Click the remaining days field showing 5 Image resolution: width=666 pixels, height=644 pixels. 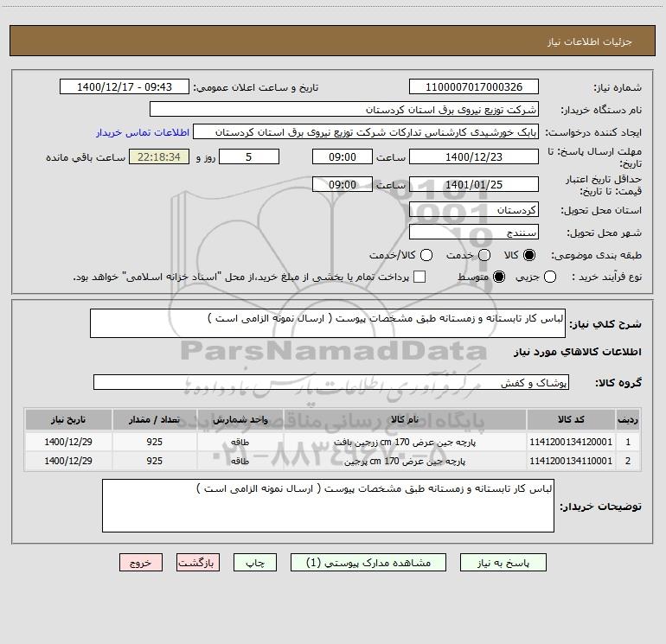[249, 157]
